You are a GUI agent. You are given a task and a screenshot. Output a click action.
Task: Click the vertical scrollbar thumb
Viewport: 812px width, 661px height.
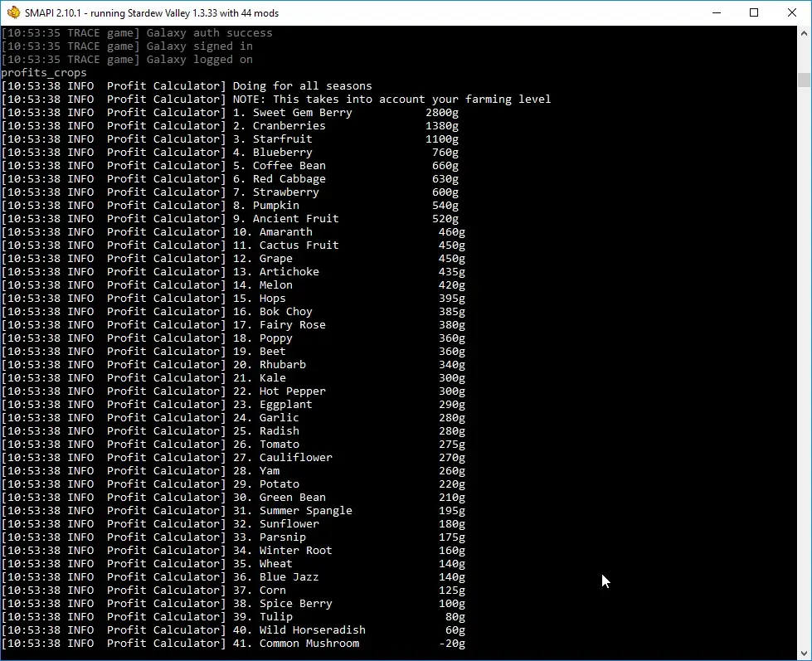(804, 80)
